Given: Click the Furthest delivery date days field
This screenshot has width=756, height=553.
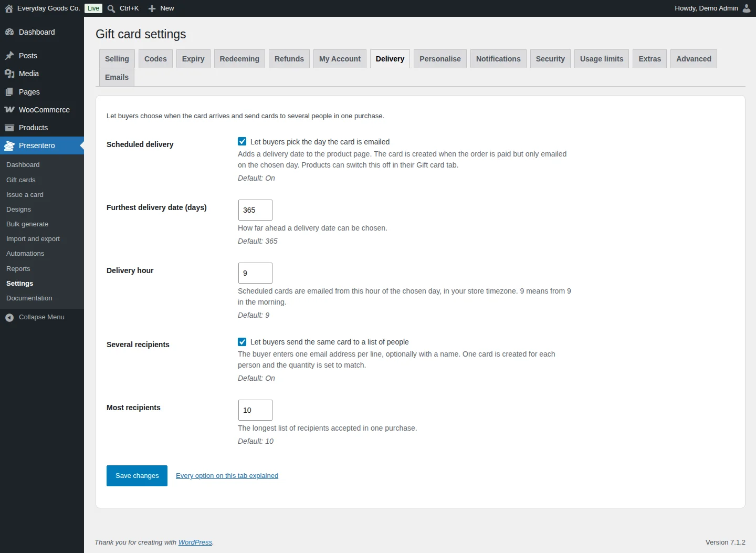Looking at the screenshot, I should [255, 210].
